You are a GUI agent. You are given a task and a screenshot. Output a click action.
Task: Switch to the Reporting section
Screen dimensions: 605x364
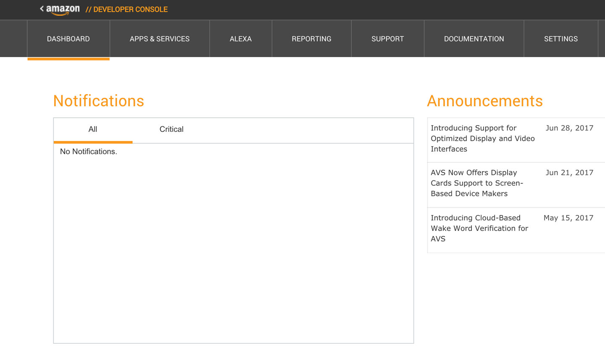click(x=311, y=39)
